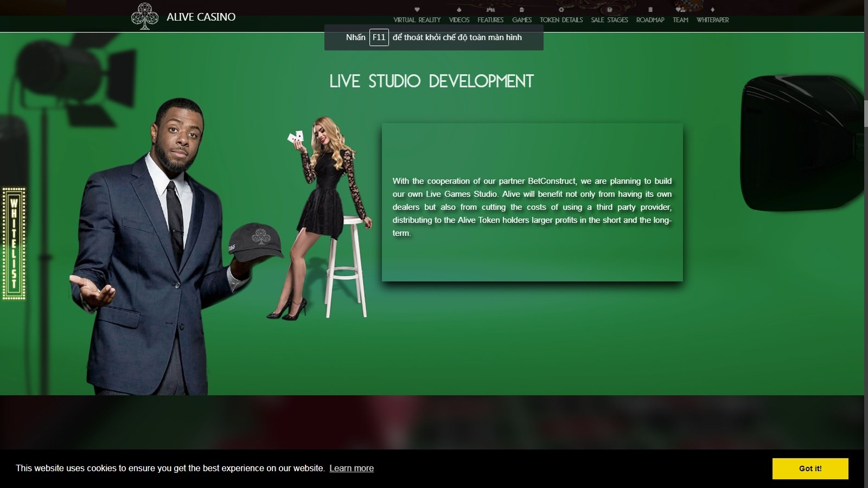Click the Alive Casino club logo icon
The width and height of the screenshot is (868, 488).
pos(144,16)
